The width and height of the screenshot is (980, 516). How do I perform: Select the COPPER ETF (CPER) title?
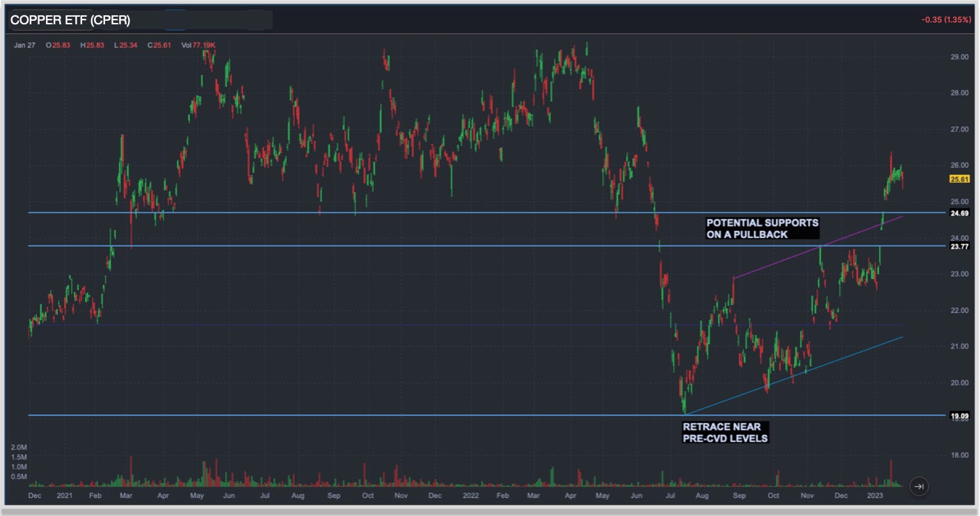click(x=70, y=20)
